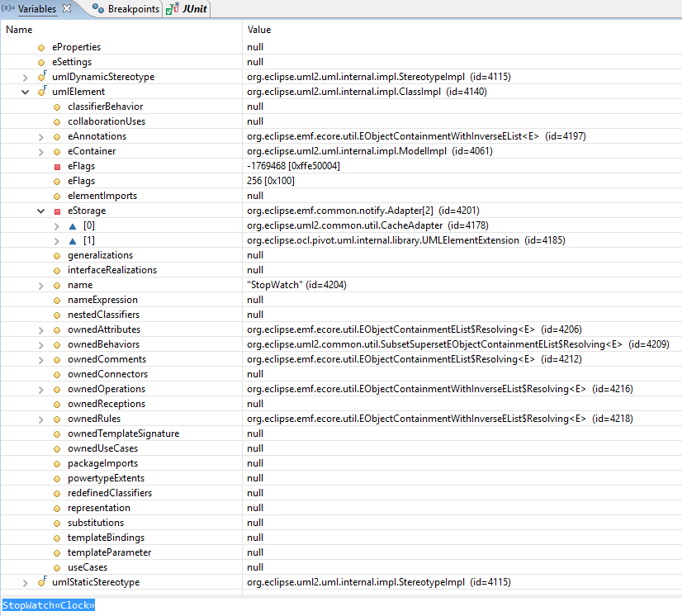The image size is (682, 616).
Task: Click the blue triangle icon of [1]
Action: [x=73, y=241]
